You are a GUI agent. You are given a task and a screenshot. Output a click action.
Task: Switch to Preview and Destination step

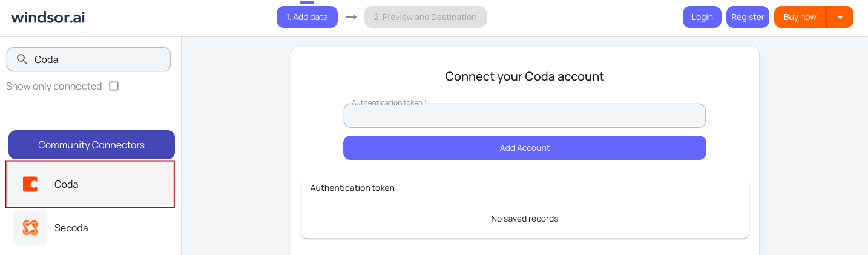(425, 17)
